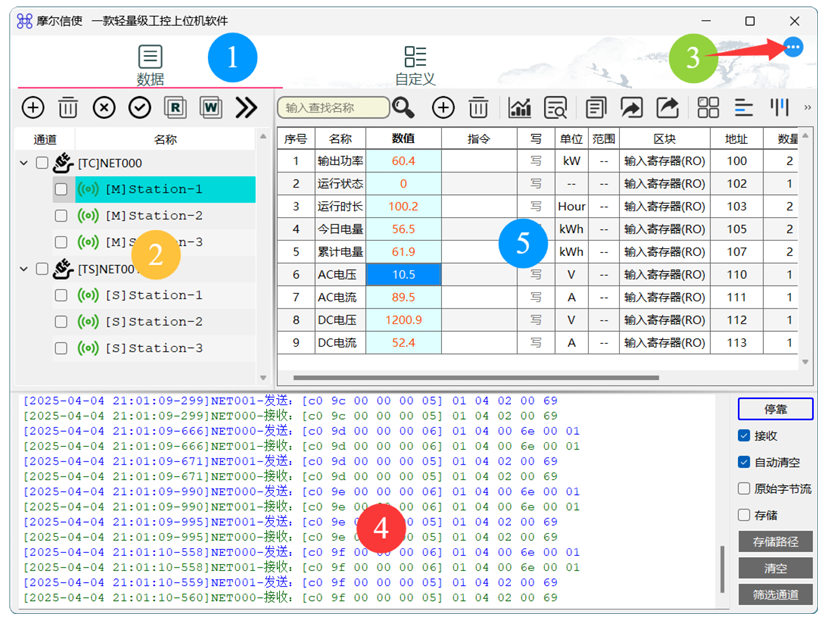
Task: Click the circled X cancel icon in channel toolbar
Action: [x=104, y=107]
